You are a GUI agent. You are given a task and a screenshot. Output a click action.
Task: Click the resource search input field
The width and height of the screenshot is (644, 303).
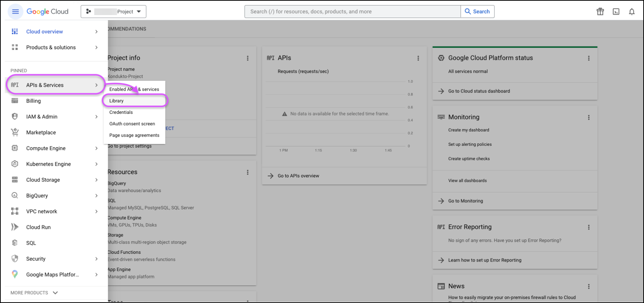(x=352, y=12)
